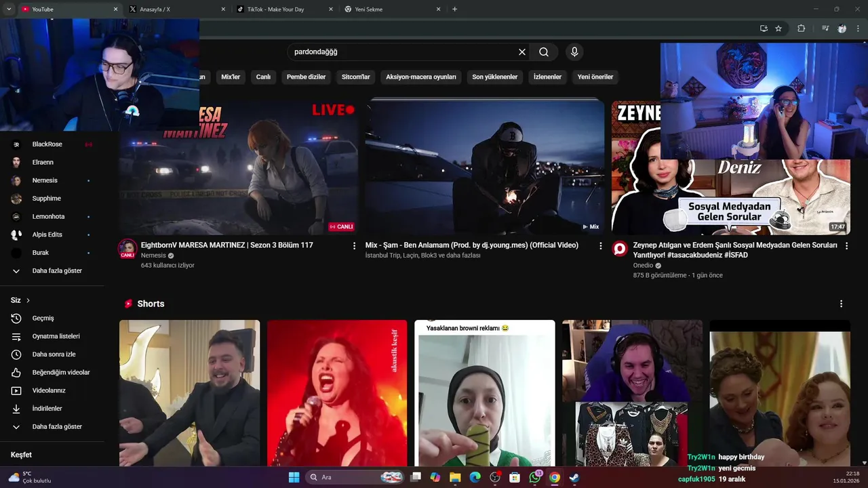The height and width of the screenshot is (488, 868).
Task: Open Chrome media controls icon
Action: coord(825,28)
